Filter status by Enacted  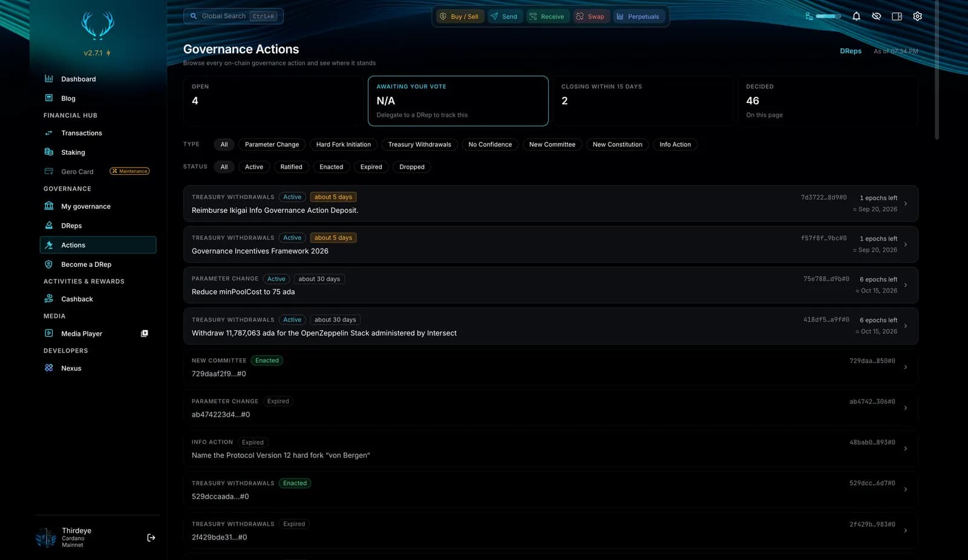[332, 167]
